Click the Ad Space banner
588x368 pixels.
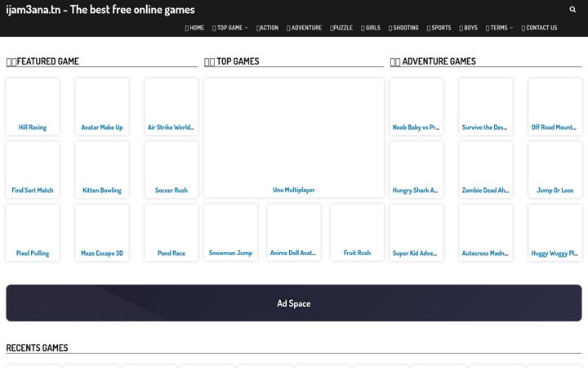[294, 303]
